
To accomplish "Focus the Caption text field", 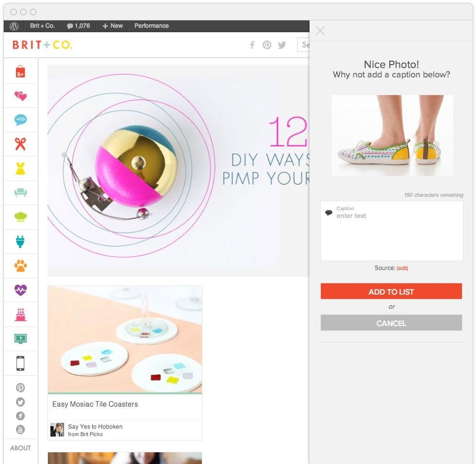I will pyautogui.click(x=391, y=231).
